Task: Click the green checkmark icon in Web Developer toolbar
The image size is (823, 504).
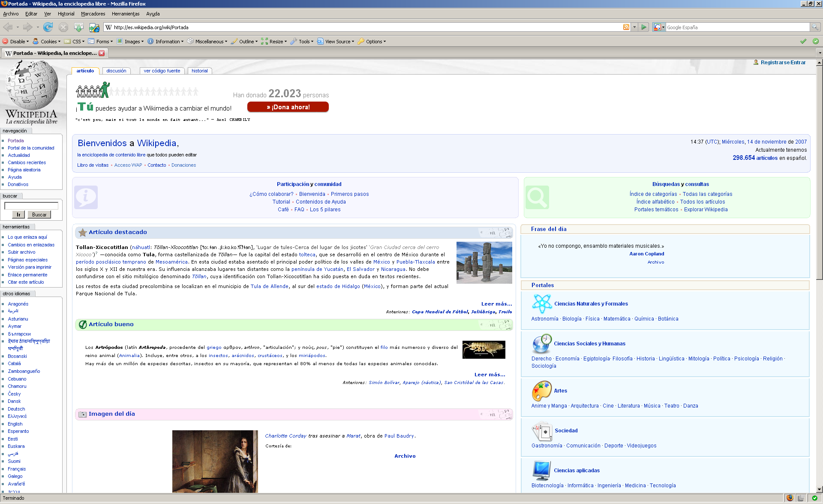Action: (803, 42)
